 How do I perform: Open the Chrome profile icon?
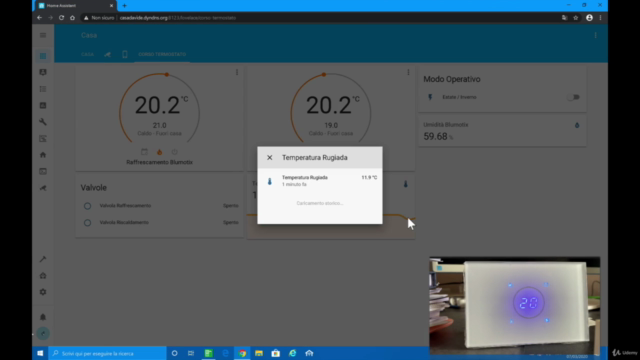tap(589, 18)
